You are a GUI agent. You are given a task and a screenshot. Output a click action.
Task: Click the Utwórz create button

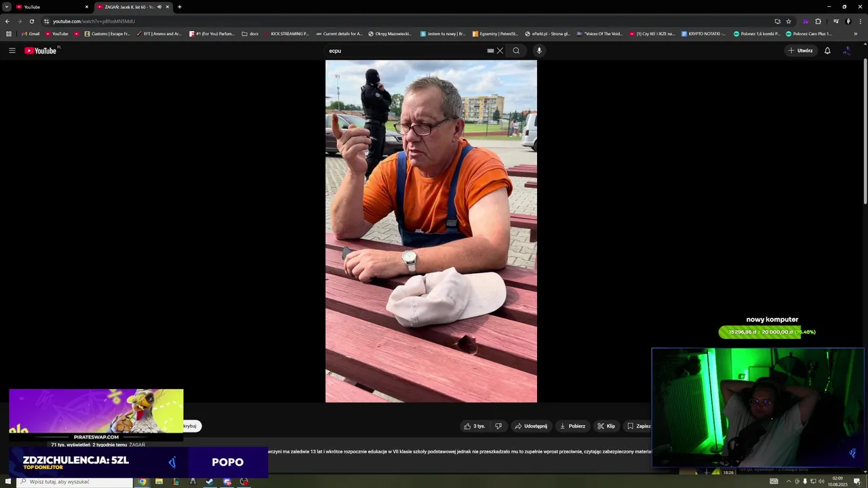(800, 51)
